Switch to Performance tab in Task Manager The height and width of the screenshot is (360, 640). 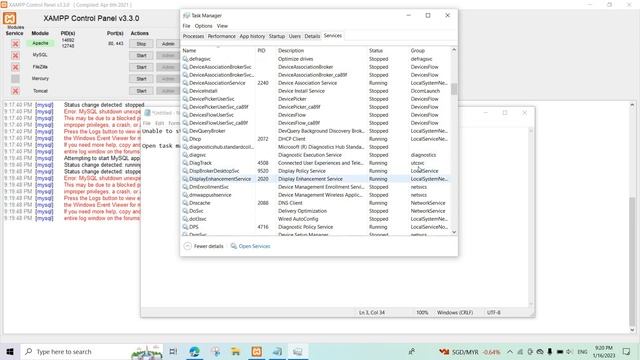click(x=222, y=36)
